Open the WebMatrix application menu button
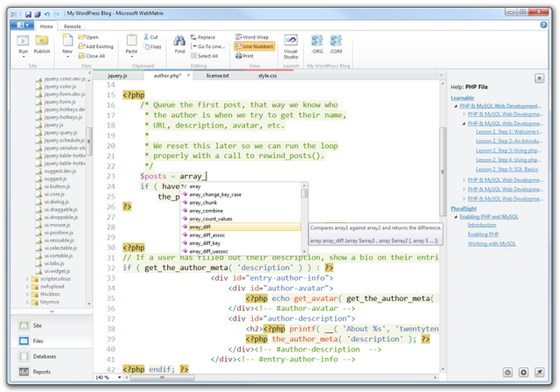 [22, 25]
